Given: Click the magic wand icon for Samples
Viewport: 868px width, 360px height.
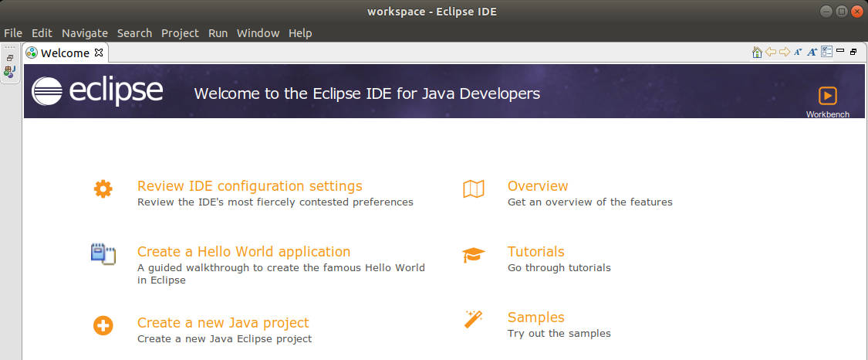Looking at the screenshot, I should tap(473, 319).
